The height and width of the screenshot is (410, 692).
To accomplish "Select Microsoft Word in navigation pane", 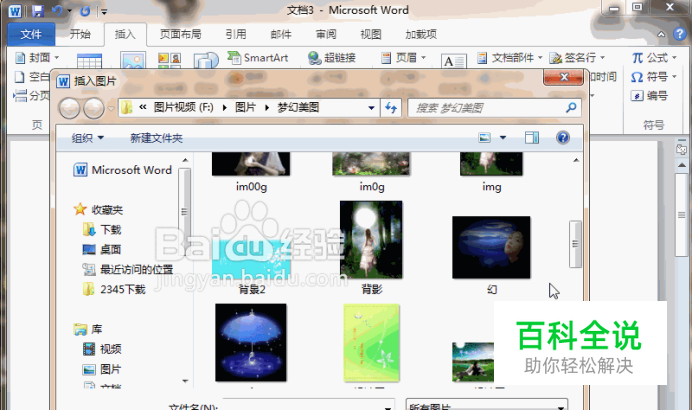I will pos(123,170).
